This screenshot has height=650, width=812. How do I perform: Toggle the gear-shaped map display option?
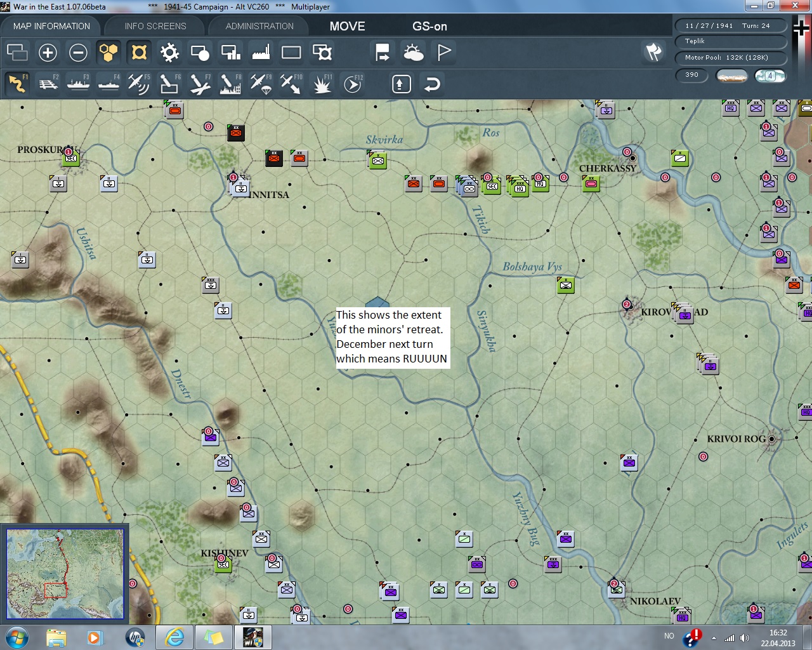coord(169,53)
